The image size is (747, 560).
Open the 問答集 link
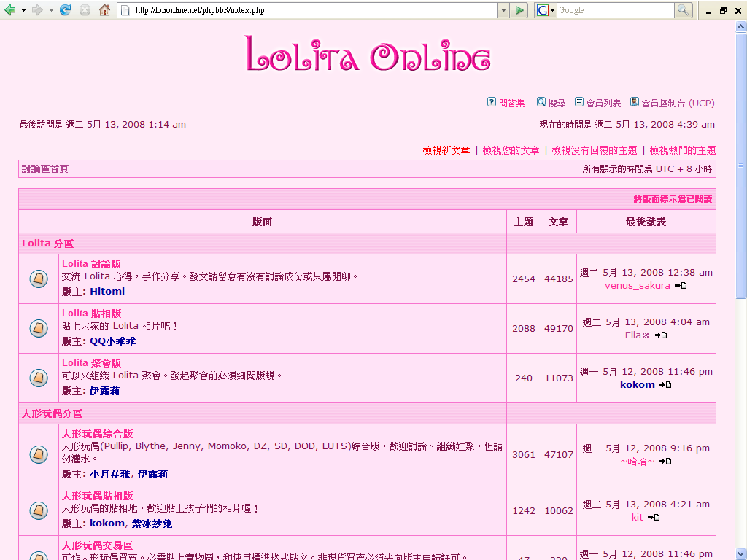(x=511, y=104)
